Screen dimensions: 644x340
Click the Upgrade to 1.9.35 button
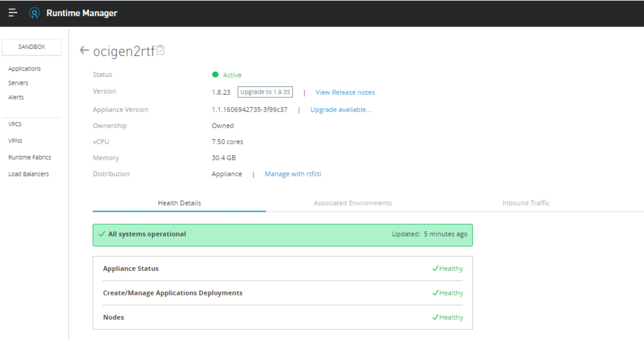pos(265,92)
